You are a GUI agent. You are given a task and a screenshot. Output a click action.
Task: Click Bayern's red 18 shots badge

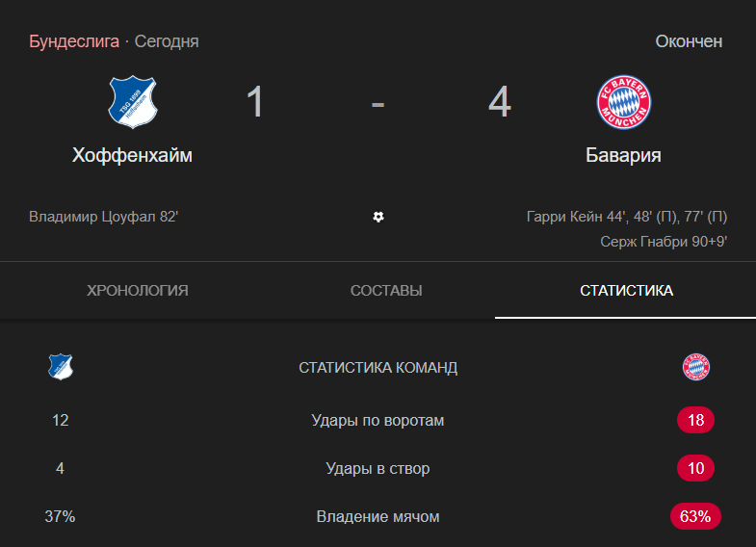pos(695,420)
